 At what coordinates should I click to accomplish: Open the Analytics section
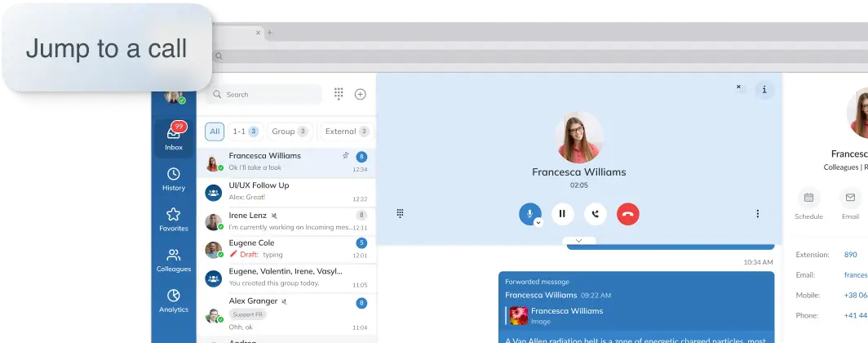(x=173, y=301)
